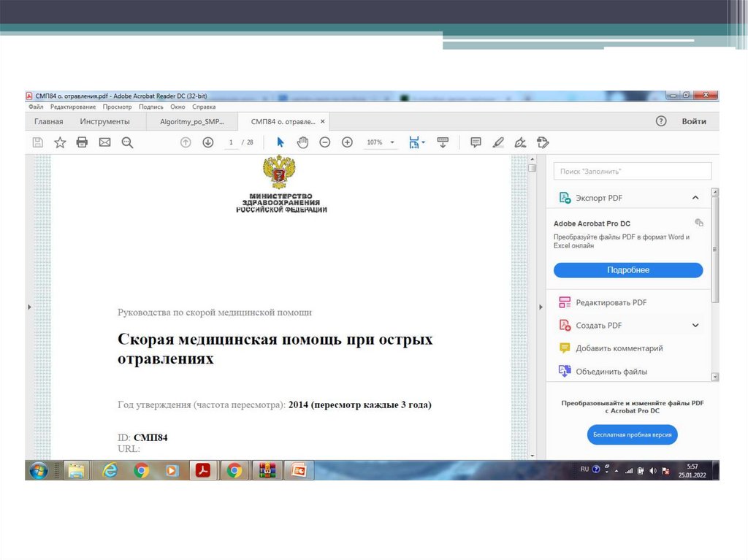The width and height of the screenshot is (748, 560).
Task: Zoom out with the minus icon
Action: point(325,142)
